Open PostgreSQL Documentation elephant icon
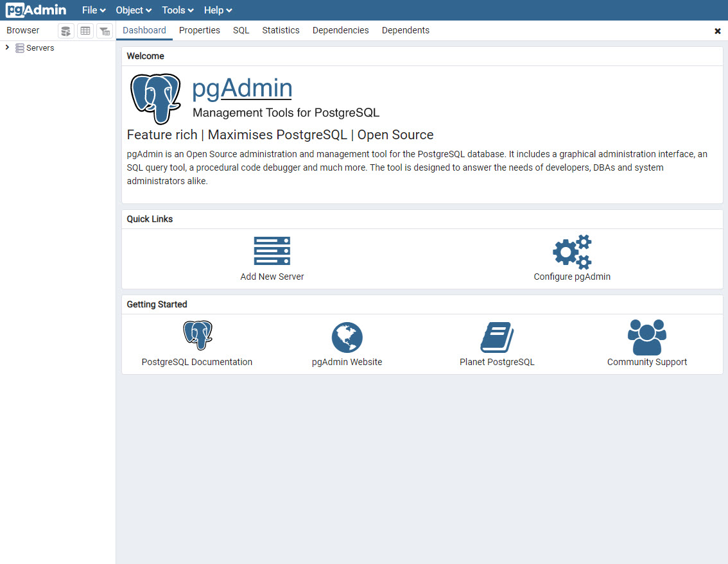 [x=197, y=335]
